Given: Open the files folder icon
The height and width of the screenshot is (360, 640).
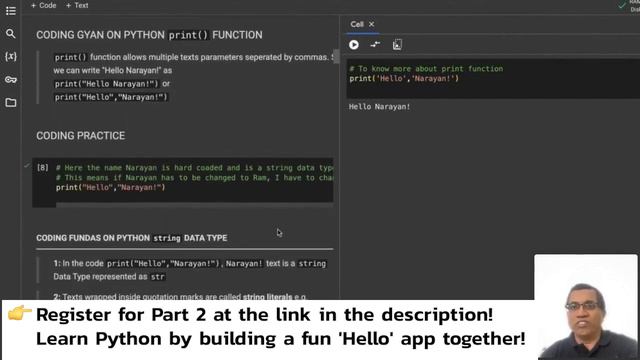Looking at the screenshot, I should [x=11, y=102].
